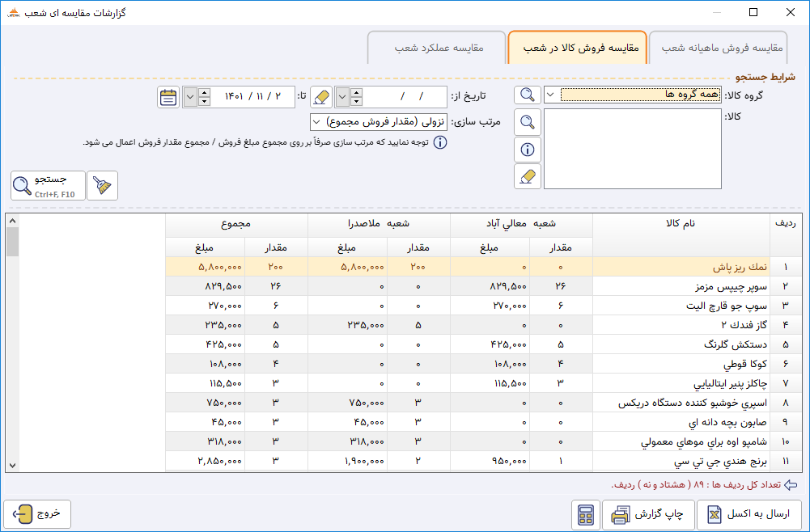Clear the کالا list with its eraser icon

point(528,176)
